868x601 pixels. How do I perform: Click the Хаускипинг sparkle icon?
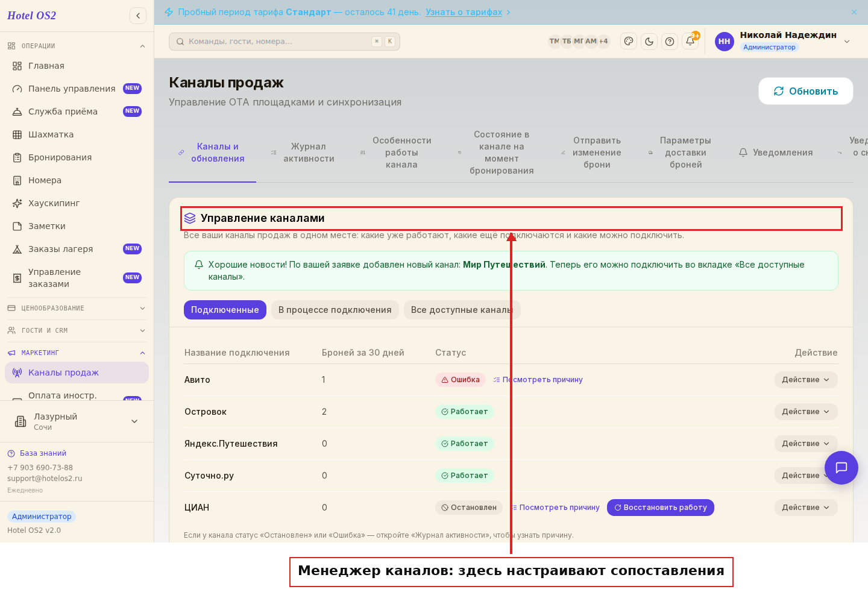click(17, 203)
